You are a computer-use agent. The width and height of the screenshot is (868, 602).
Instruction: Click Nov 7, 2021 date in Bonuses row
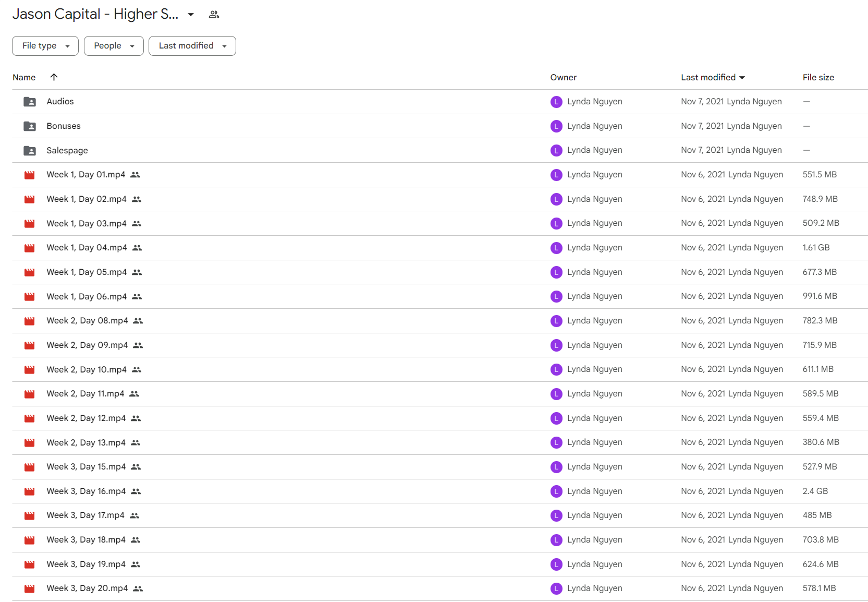point(703,126)
